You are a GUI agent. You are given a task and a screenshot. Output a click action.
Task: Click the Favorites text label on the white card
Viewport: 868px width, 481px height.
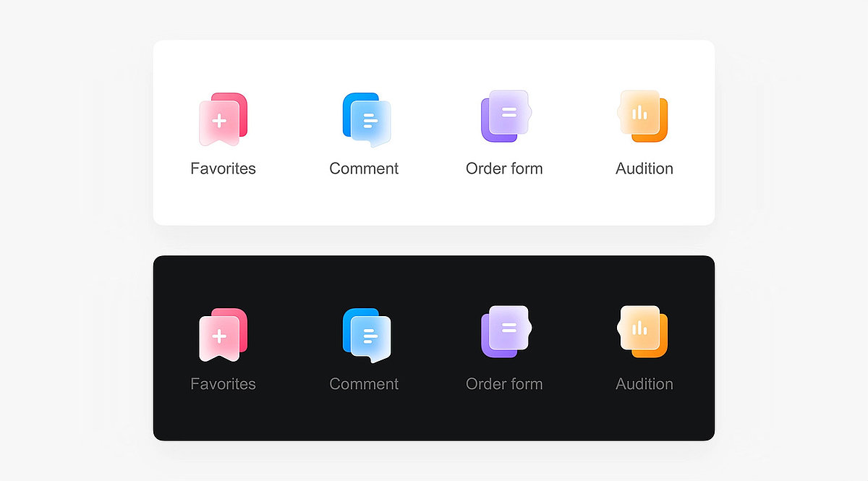(x=223, y=169)
